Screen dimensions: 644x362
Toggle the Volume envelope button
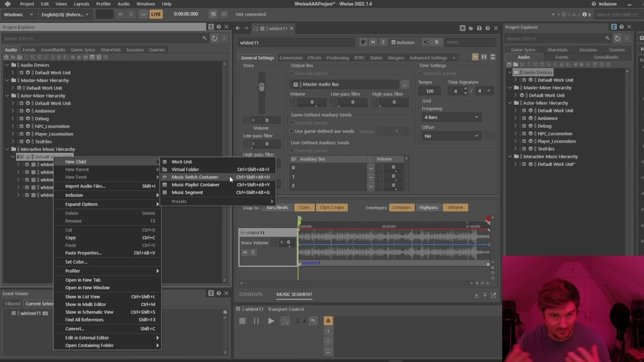(455, 207)
